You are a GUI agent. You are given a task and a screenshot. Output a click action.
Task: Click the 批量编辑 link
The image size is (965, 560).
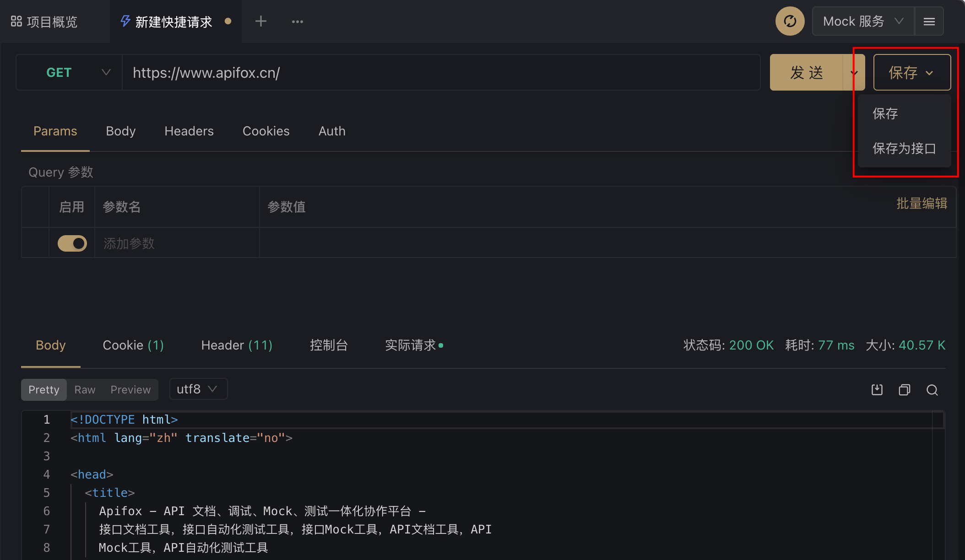pyautogui.click(x=922, y=204)
